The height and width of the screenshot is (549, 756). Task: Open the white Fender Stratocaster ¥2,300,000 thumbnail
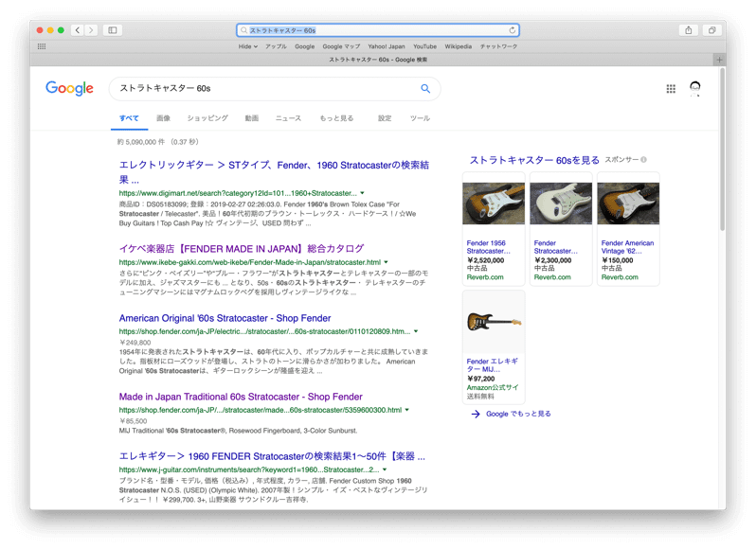[561, 204]
